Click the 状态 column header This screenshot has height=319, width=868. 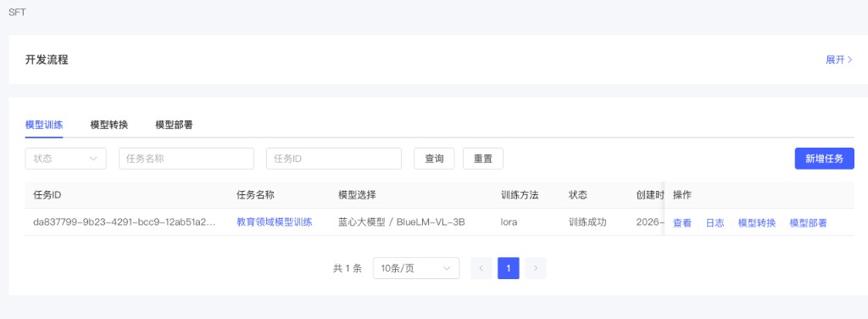point(578,195)
